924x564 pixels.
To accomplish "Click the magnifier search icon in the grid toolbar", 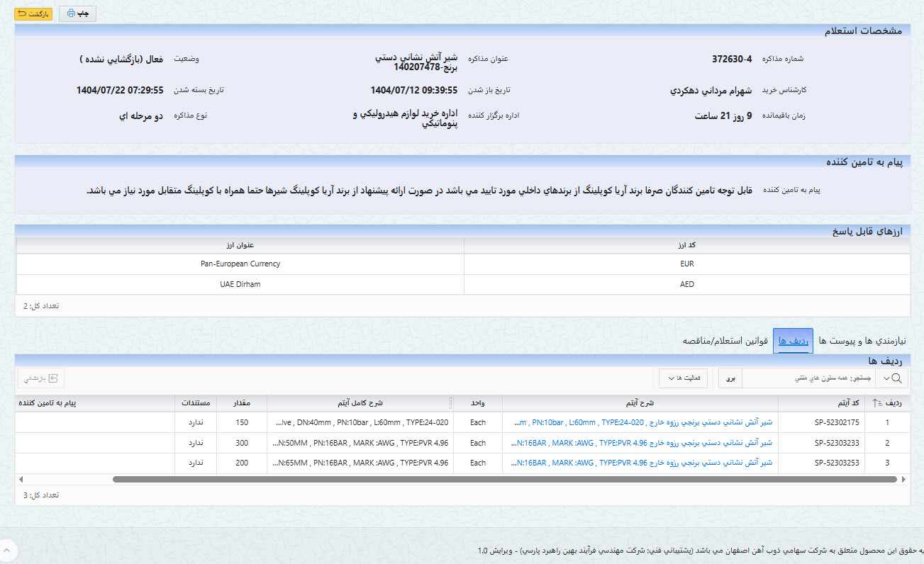I will 896,378.
